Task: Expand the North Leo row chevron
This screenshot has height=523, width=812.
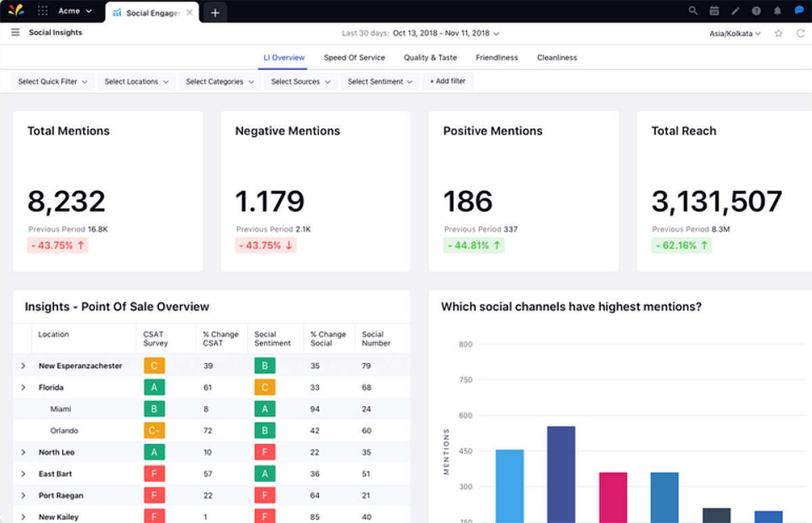Action: coord(22,452)
